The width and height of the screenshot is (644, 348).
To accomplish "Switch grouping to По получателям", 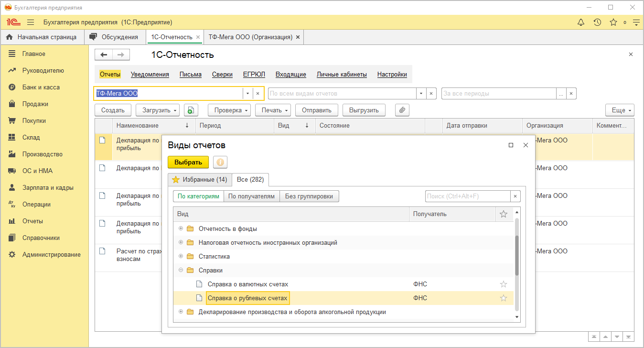I will (x=251, y=196).
